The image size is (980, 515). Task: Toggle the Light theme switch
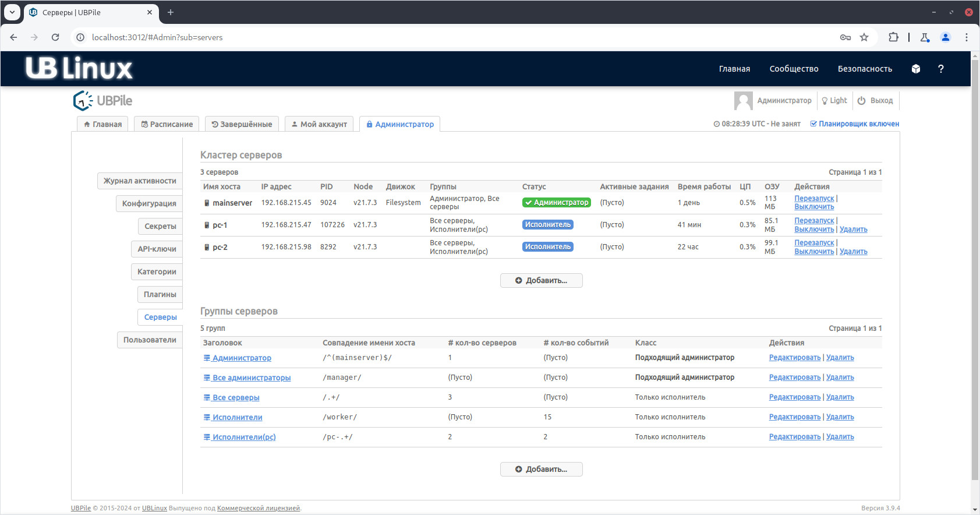pyautogui.click(x=834, y=101)
